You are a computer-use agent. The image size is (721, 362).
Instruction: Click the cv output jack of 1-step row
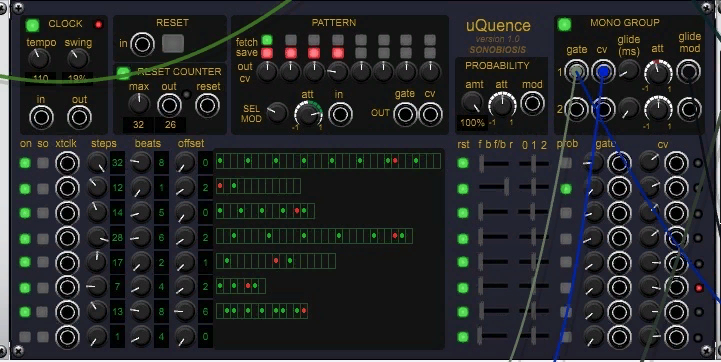[676, 337]
